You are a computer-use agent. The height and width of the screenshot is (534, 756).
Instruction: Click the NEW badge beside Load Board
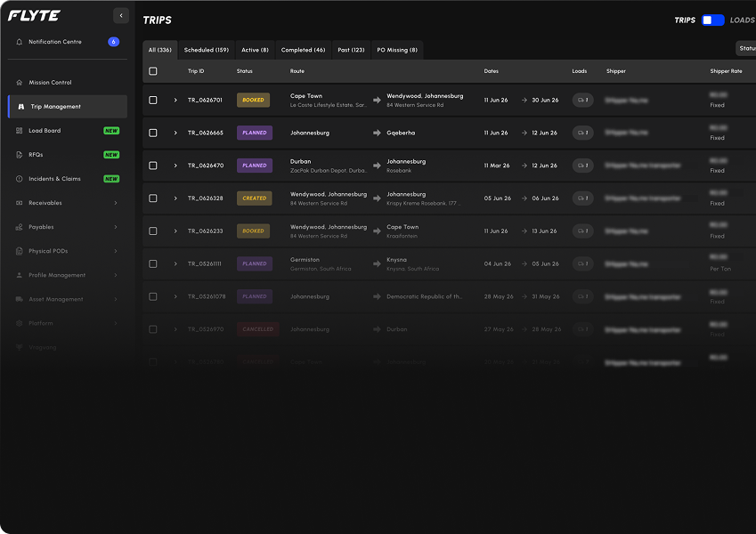pyautogui.click(x=111, y=131)
